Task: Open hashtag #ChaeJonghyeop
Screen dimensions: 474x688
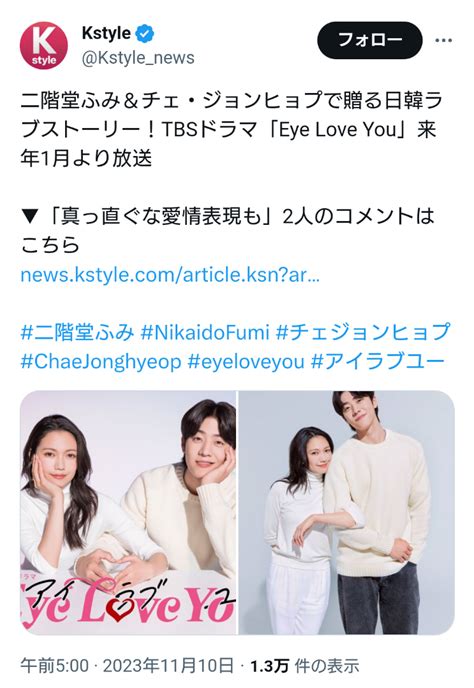Action: coord(101,362)
